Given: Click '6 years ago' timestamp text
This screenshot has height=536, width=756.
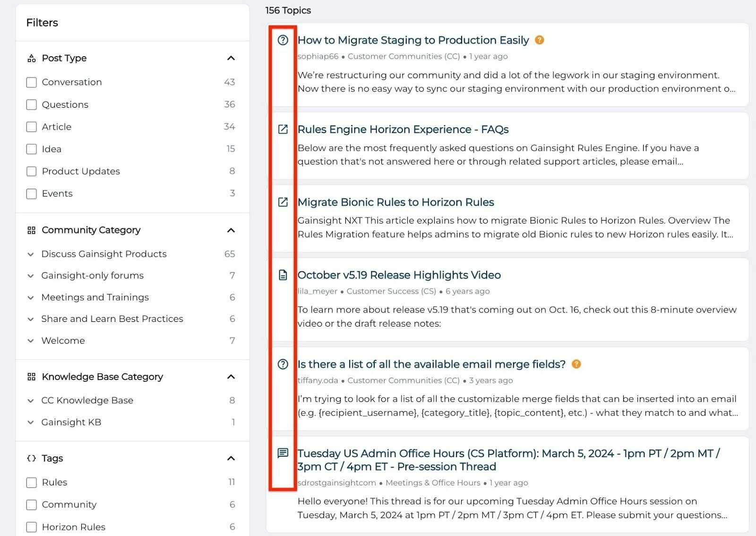Looking at the screenshot, I should [467, 291].
